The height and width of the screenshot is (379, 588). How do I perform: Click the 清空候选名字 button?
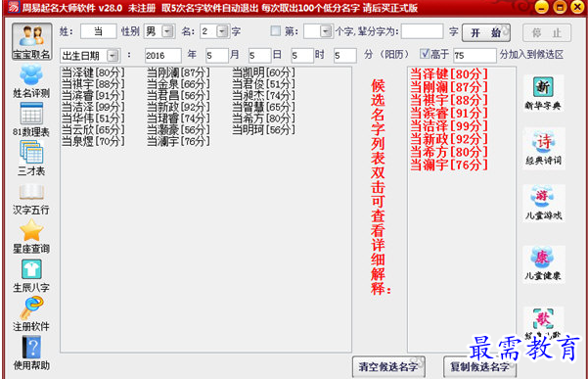point(388,366)
